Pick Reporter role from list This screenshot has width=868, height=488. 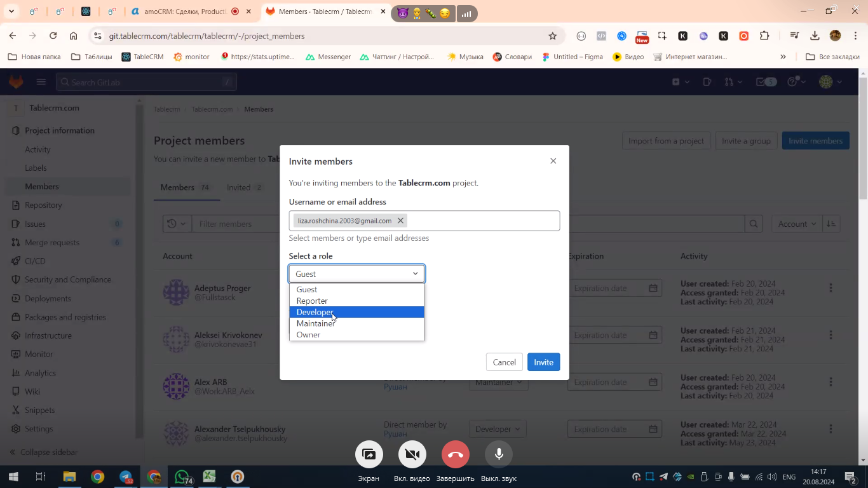tap(356, 301)
